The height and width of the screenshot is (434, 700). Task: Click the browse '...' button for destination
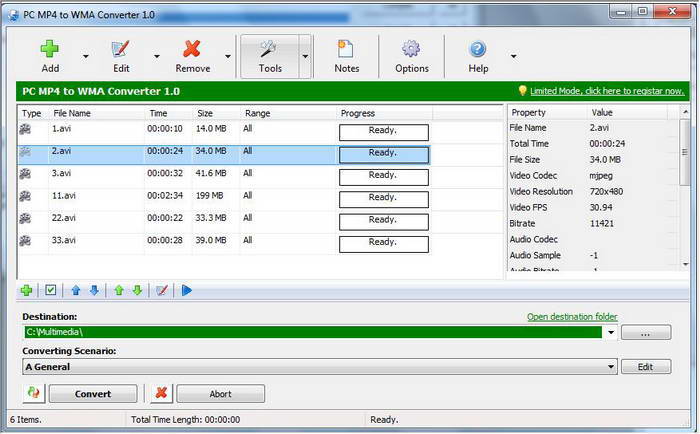click(646, 333)
